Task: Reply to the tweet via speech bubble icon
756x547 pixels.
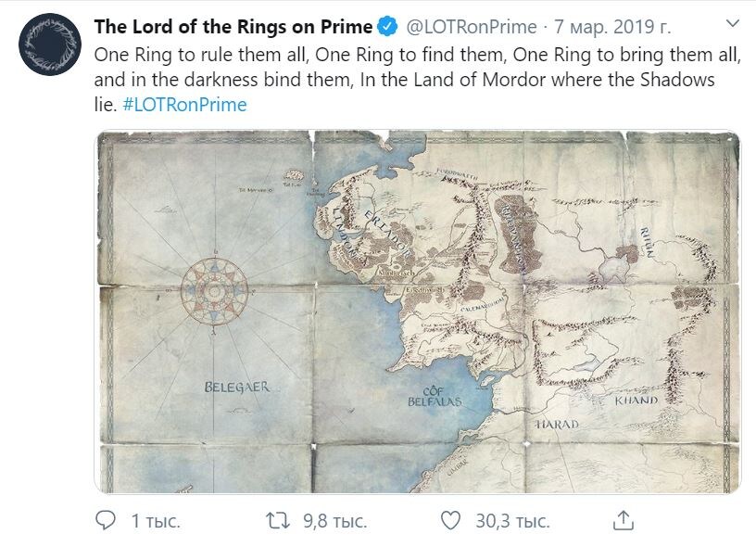Action: pos(107,521)
